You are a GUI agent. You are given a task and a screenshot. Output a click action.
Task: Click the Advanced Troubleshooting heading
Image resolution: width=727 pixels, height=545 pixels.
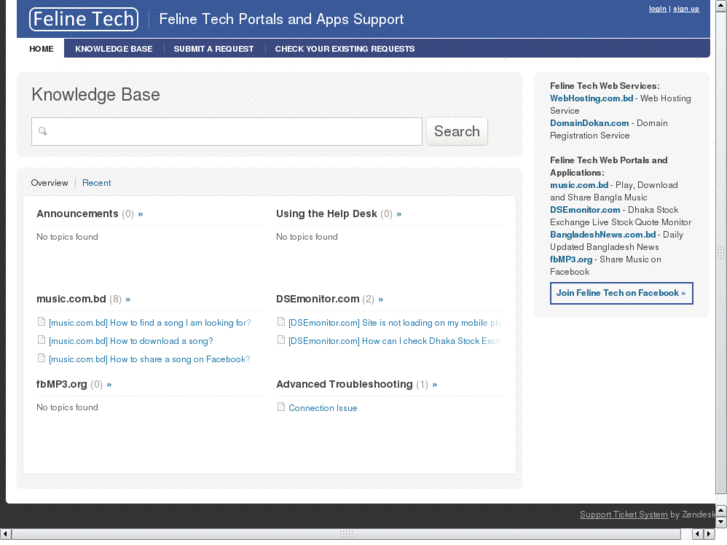point(344,384)
